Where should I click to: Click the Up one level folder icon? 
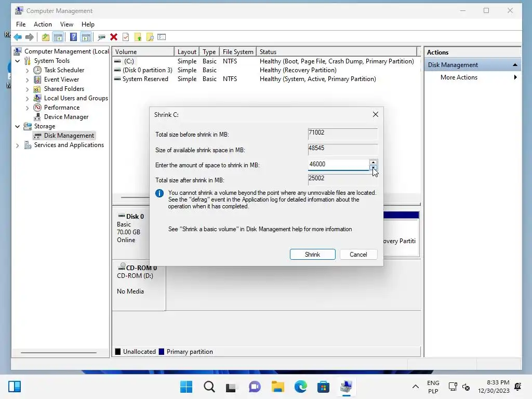coord(46,37)
